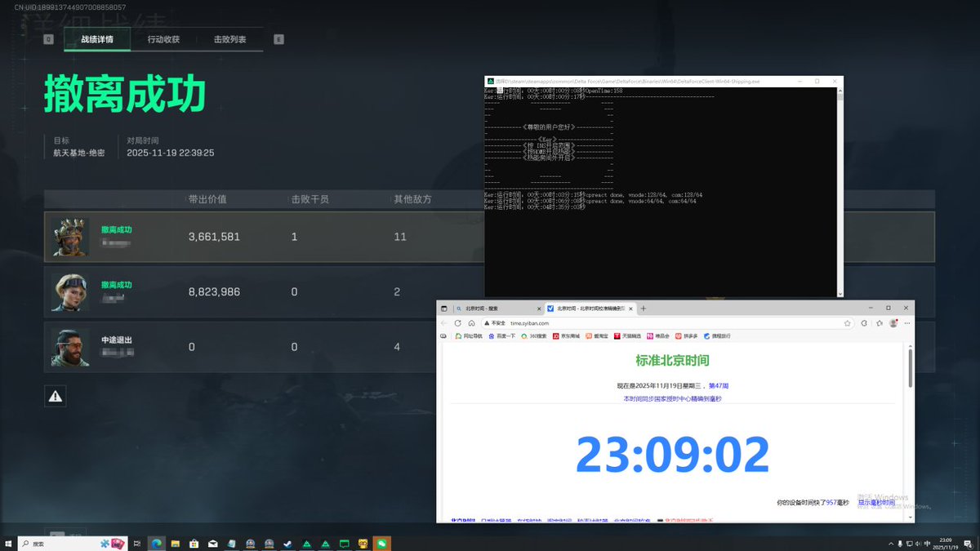The width and height of the screenshot is (980, 551).
Task: Open the 360搜索 bookmark
Action: pyautogui.click(x=534, y=335)
